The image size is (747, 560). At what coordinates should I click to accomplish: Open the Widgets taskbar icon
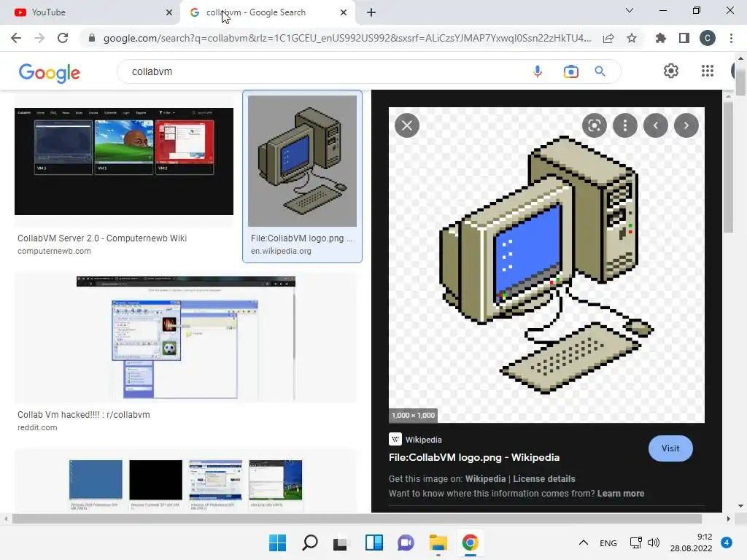pyautogui.click(x=374, y=542)
